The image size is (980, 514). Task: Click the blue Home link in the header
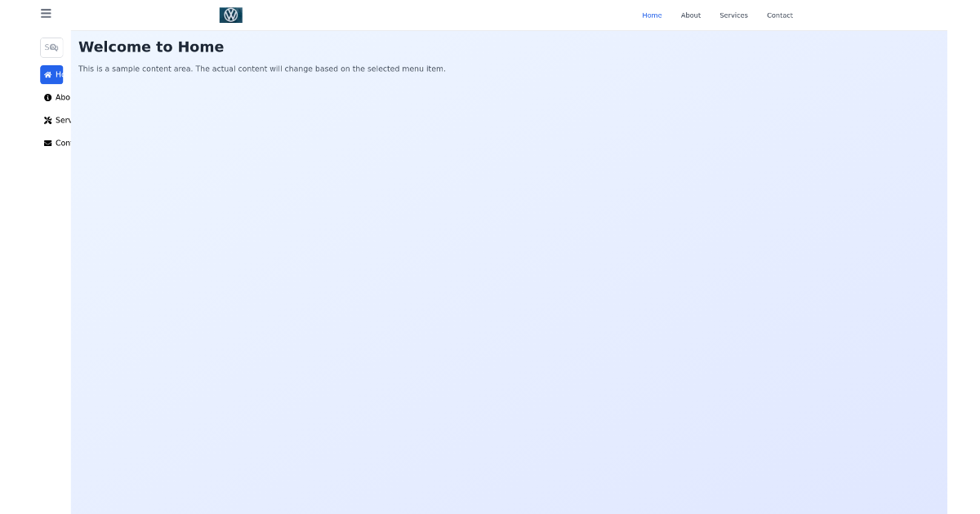(x=652, y=16)
